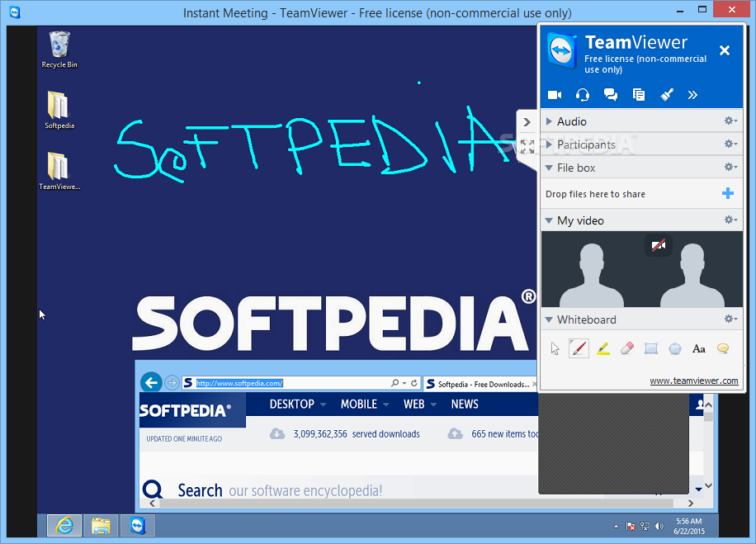Open My video settings gear menu
The width and height of the screenshot is (756, 544).
click(x=730, y=220)
